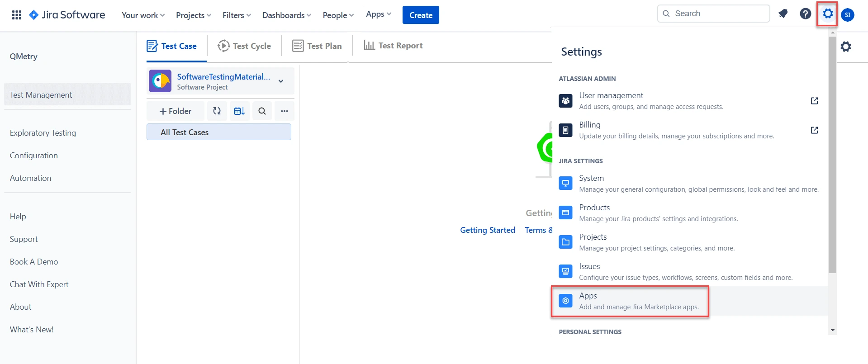Image resolution: width=868 pixels, height=364 pixels.
Task: Open Support in the sidebar
Action: click(24, 239)
